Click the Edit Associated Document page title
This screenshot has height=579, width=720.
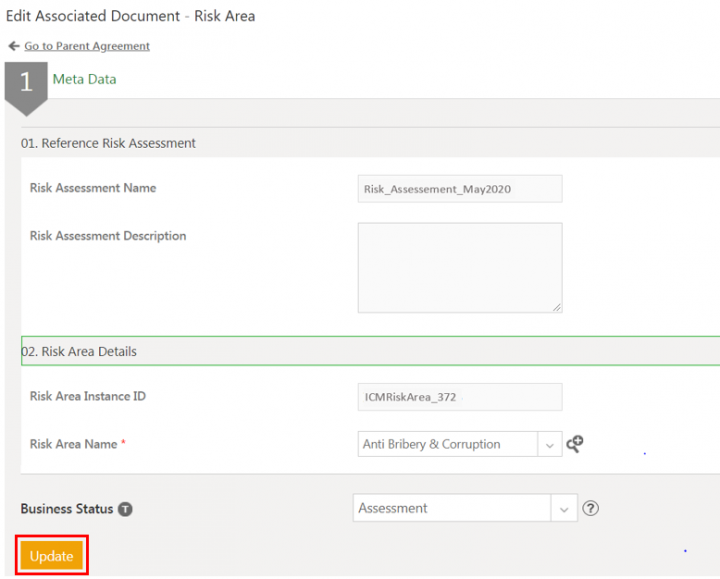(x=130, y=16)
